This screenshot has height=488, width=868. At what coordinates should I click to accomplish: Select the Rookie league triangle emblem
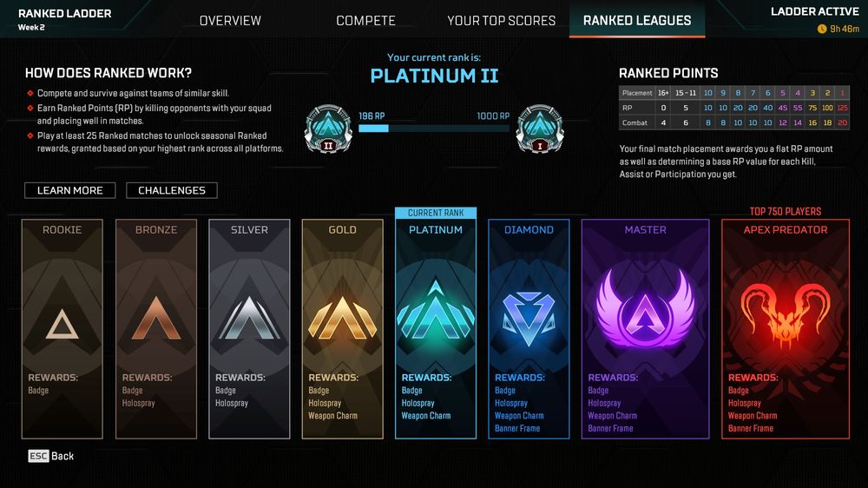(x=62, y=324)
